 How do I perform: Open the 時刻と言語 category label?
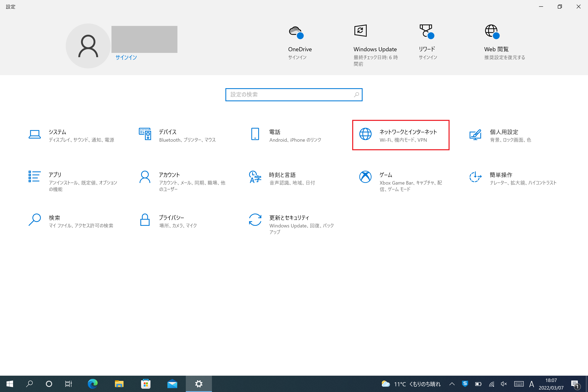[283, 175]
